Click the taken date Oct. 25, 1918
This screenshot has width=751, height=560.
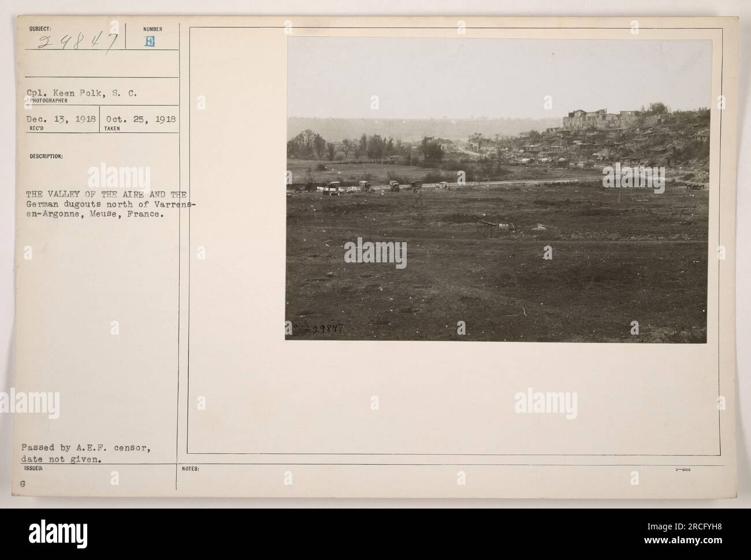[140, 120]
